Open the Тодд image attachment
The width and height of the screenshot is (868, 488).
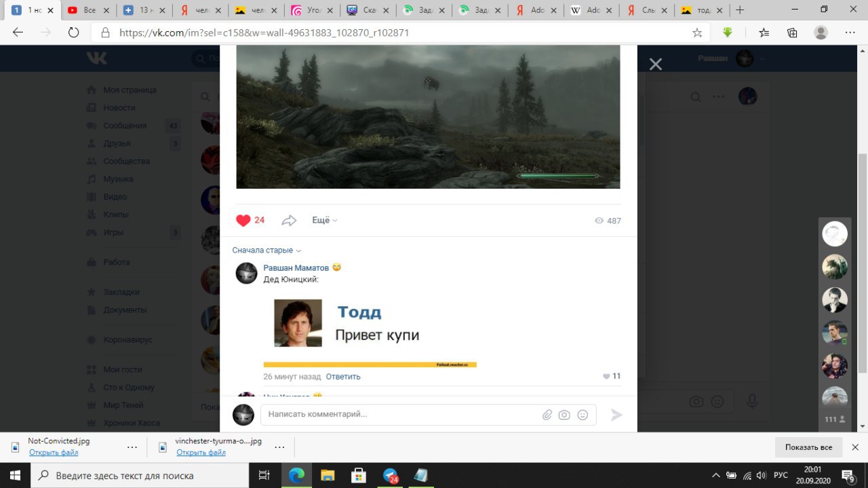coord(370,329)
